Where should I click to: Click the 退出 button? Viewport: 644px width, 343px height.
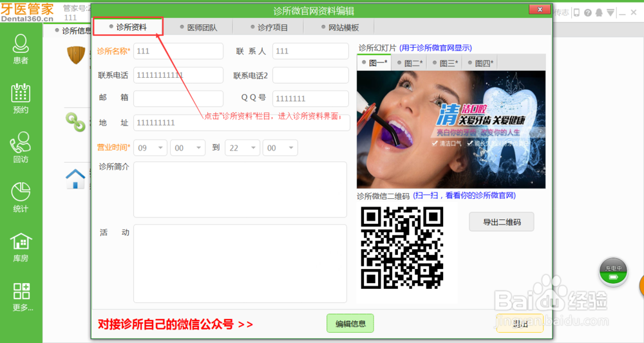click(x=520, y=324)
